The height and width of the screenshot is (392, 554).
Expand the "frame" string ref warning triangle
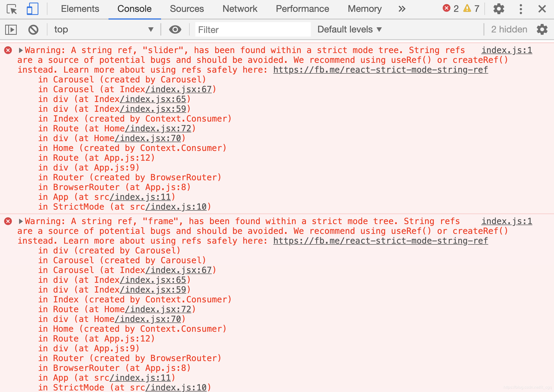point(21,221)
